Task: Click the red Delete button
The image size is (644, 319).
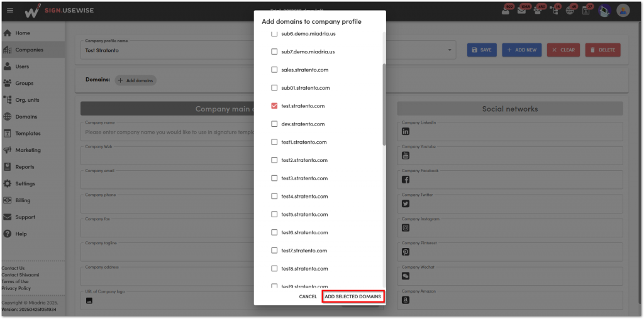Action: tap(602, 50)
